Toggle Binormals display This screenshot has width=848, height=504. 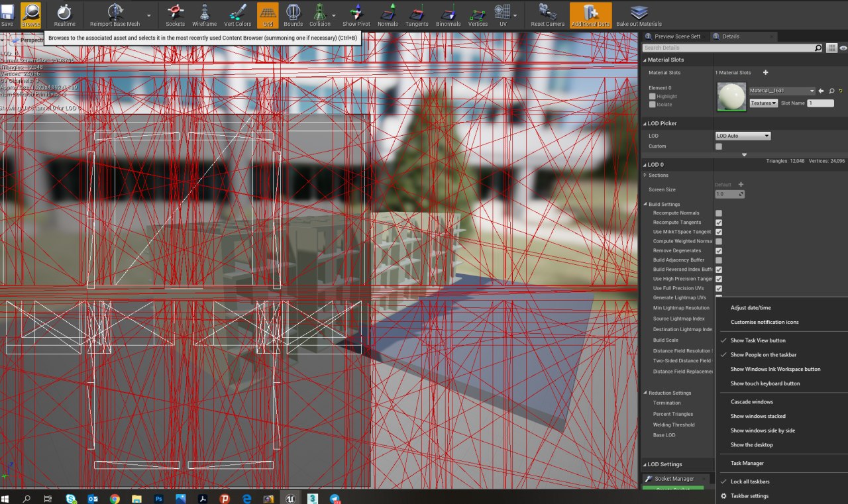pos(448,15)
